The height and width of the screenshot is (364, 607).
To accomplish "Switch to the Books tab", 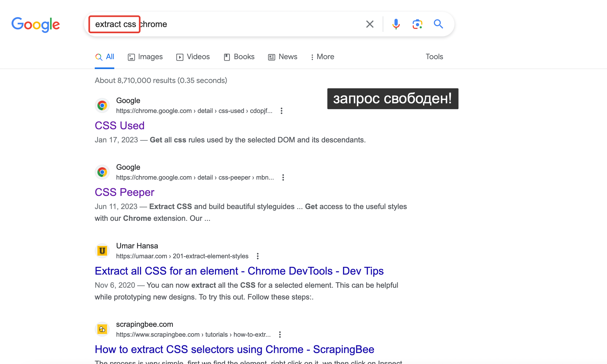I will 239,57.
